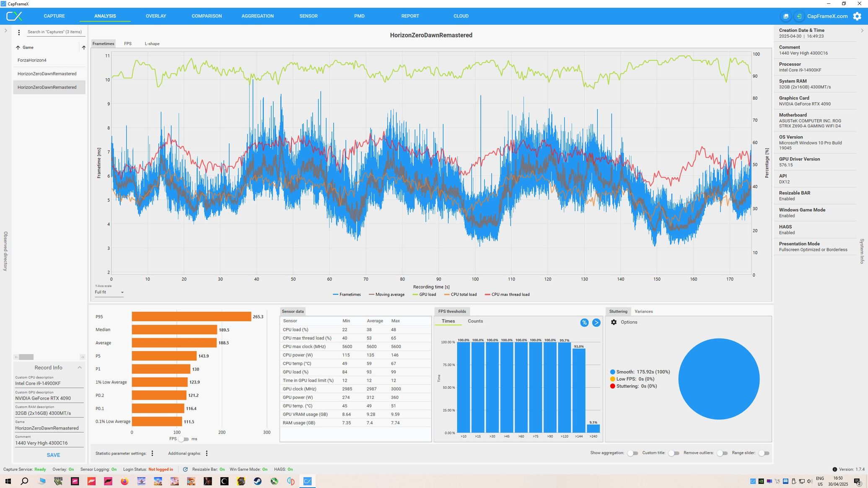Click the greater-than arrow button in FPS thresholds
Screen dimensions: 868x488
point(596,323)
